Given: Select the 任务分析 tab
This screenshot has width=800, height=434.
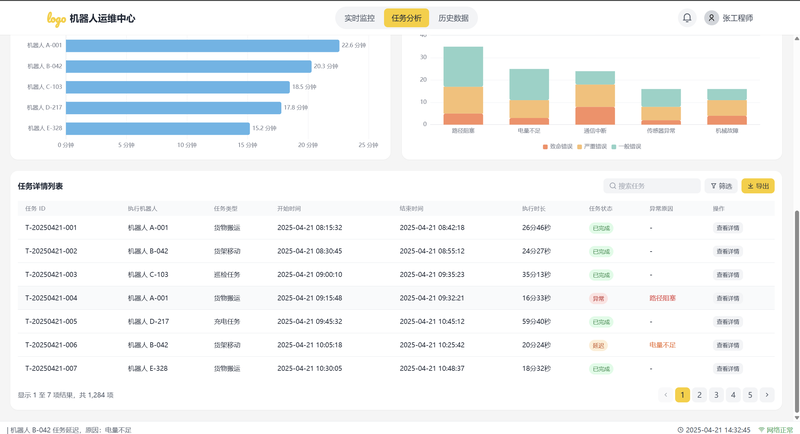Looking at the screenshot, I should [x=406, y=18].
